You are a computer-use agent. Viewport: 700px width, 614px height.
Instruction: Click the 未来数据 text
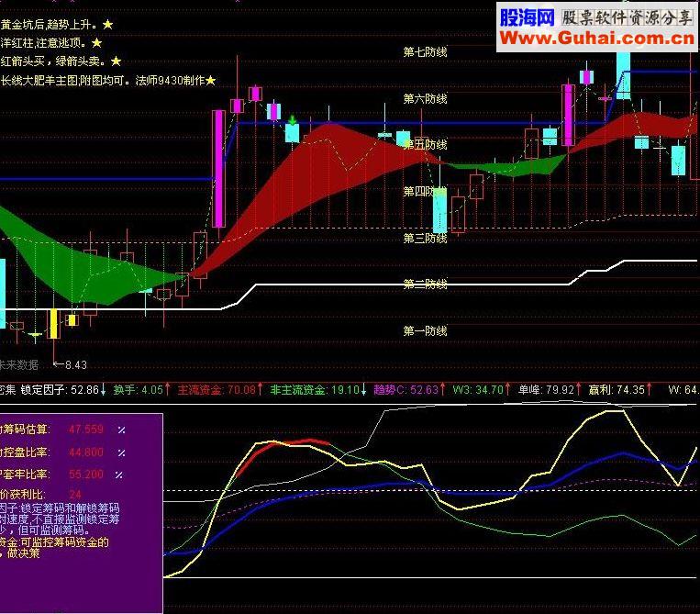point(19,365)
